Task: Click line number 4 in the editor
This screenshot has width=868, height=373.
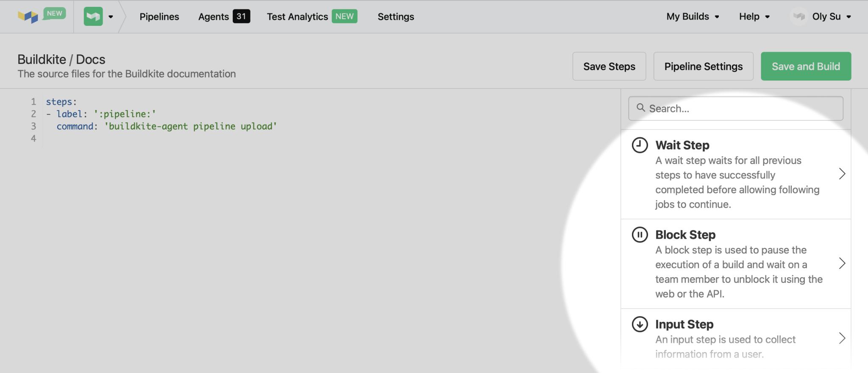Action: pos(33,139)
